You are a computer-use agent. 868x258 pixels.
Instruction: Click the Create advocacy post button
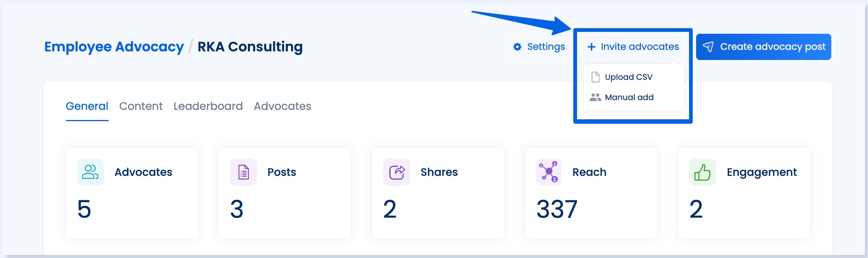click(763, 46)
